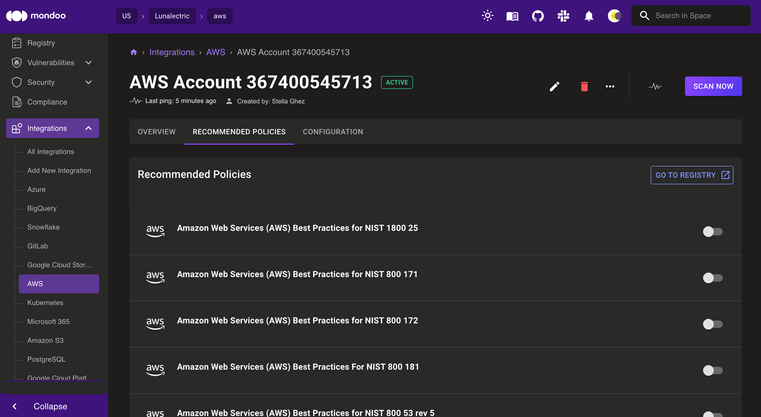Open the documentation book icon
761x417 pixels.
[x=512, y=16]
